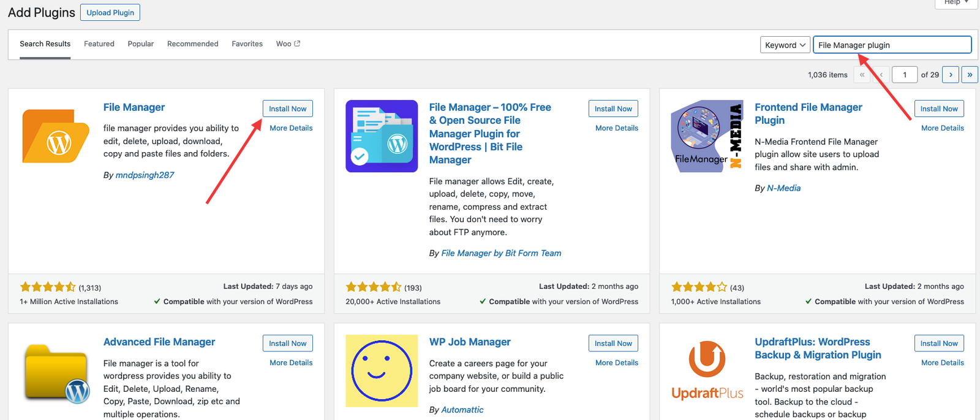
Task: Click the current page number field
Action: coord(905,75)
